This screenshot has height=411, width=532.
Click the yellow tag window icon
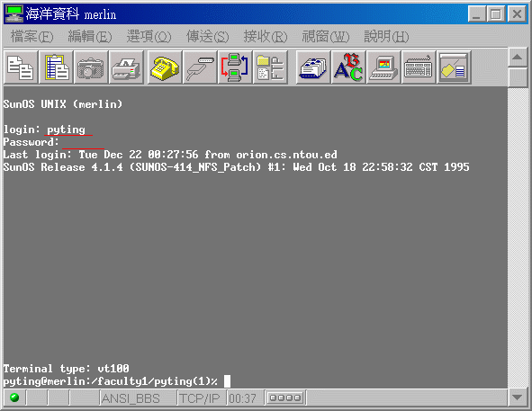point(454,67)
